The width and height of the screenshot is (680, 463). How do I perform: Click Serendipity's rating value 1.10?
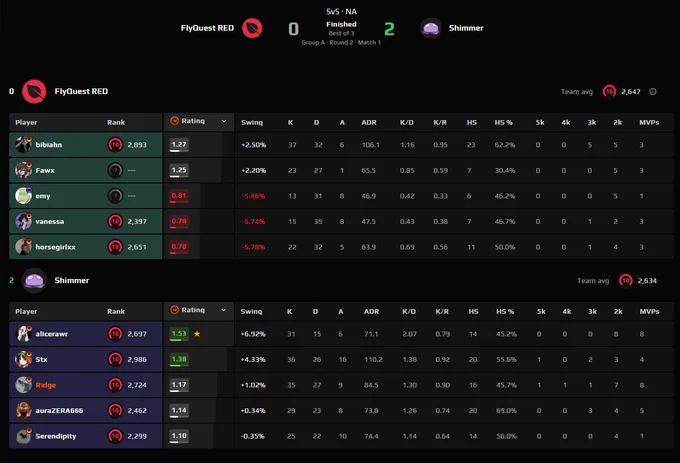click(x=179, y=436)
